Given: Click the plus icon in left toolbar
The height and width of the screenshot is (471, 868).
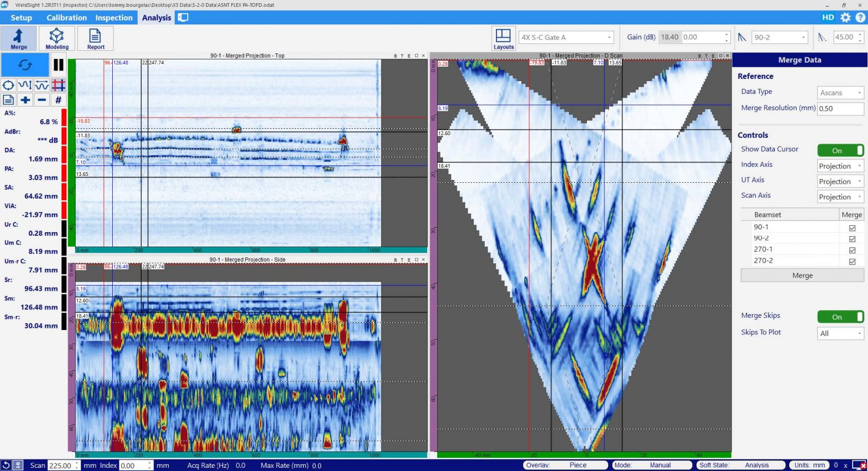Looking at the screenshot, I should pyautogui.click(x=25, y=100).
